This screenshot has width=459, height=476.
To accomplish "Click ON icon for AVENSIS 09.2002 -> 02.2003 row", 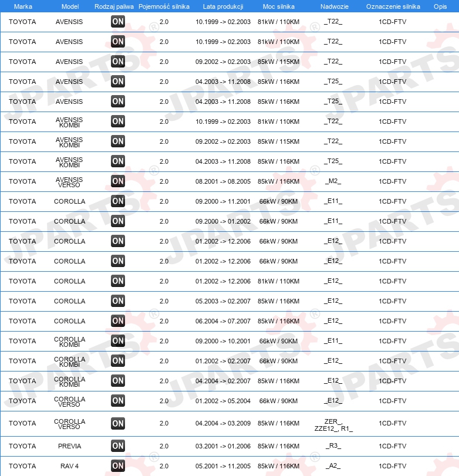I will [x=118, y=62].
